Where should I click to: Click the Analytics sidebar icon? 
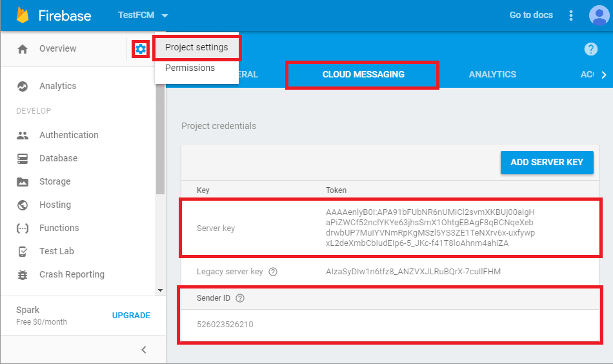tap(23, 86)
